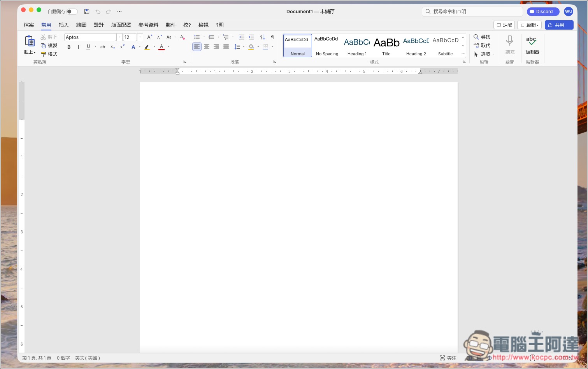Open the 註解 (Comments) button
Viewport: 588px width, 369px height.
504,25
